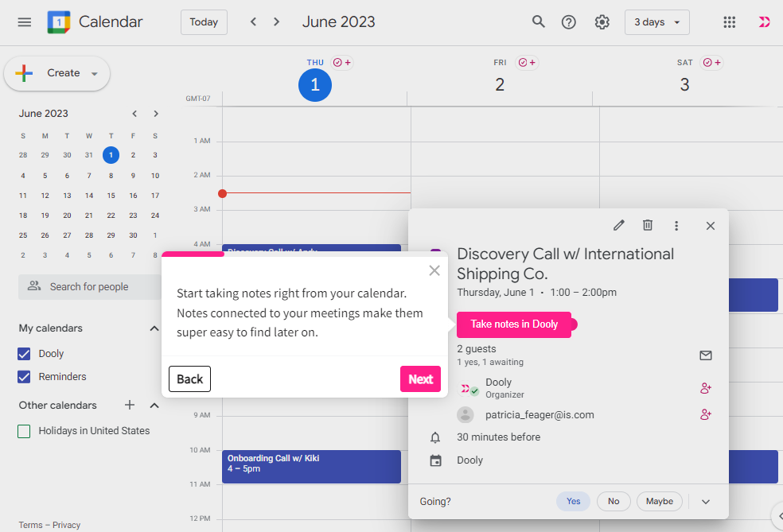Viewport: 783px width, 532px height.
Task: Select Thursday 1 date header
Action: [315, 84]
